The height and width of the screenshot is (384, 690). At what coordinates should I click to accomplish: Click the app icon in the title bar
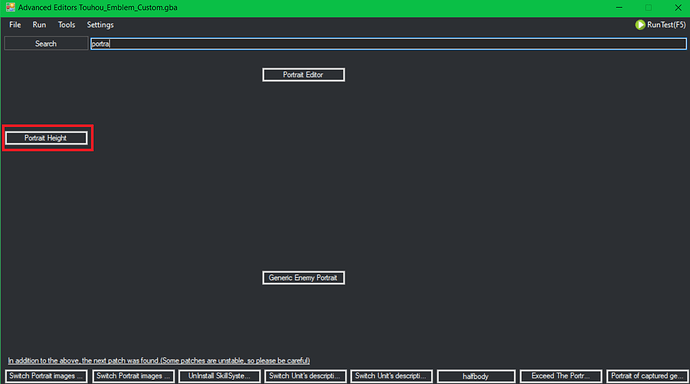[x=10, y=7]
